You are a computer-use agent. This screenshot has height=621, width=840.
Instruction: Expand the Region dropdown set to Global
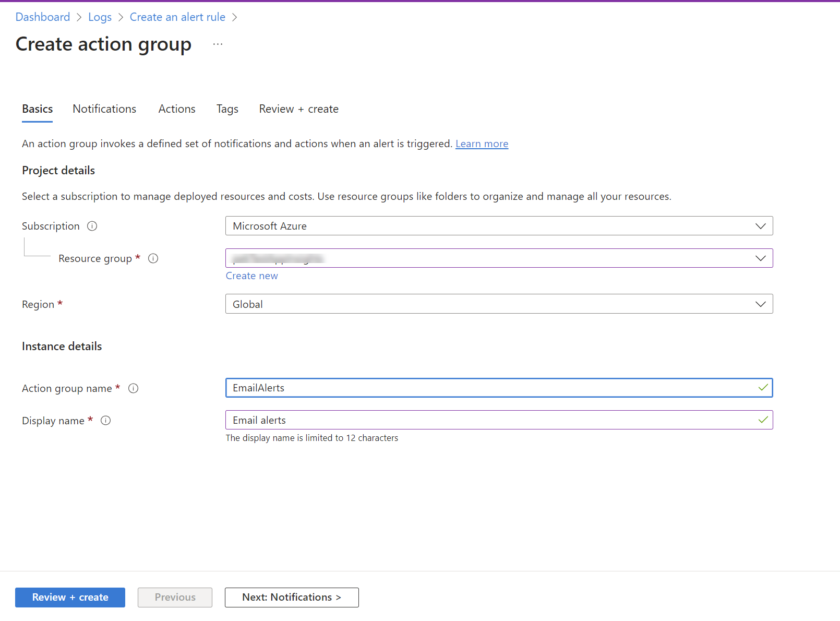pyautogui.click(x=499, y=304)
